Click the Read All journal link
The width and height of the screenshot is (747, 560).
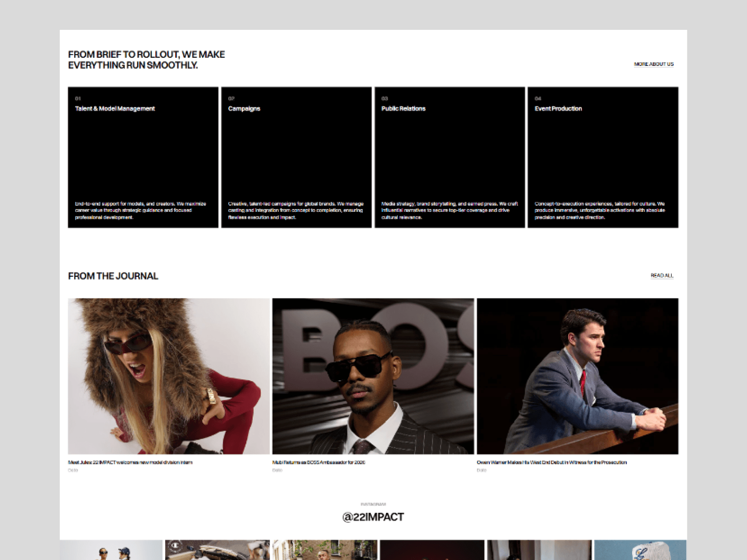pyautogui.click(x=662, y=275)
